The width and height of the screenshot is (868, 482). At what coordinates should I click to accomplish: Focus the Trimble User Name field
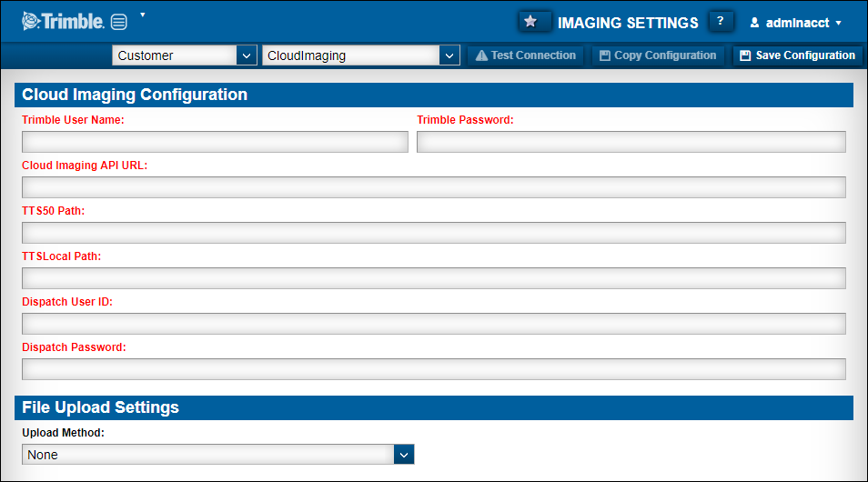click(x=215, y=142)
